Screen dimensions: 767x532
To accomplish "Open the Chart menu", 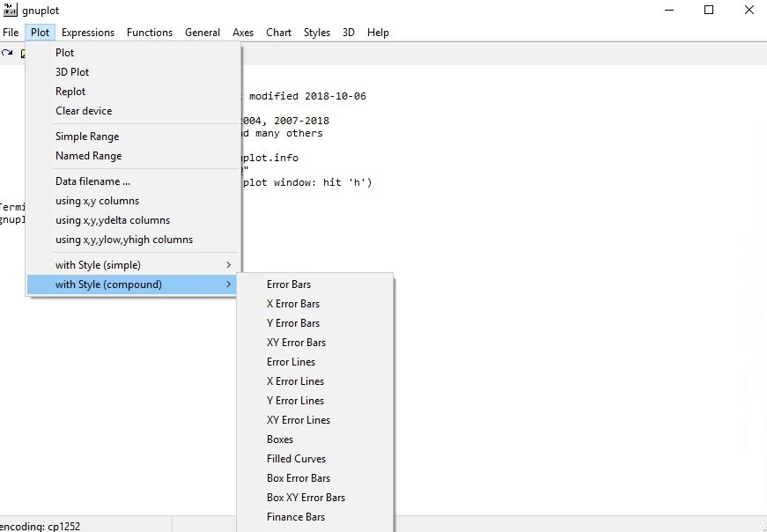I will (x=279, y=33).
